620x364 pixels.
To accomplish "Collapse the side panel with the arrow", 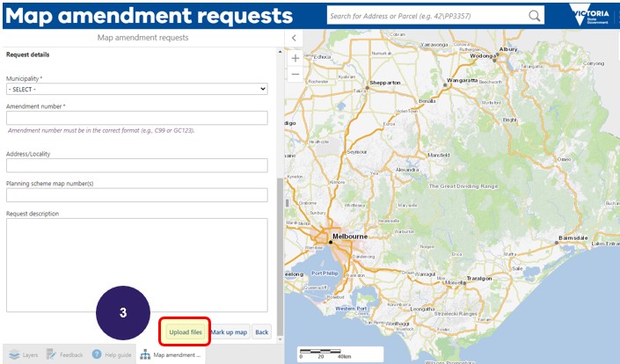I will 295,38.
